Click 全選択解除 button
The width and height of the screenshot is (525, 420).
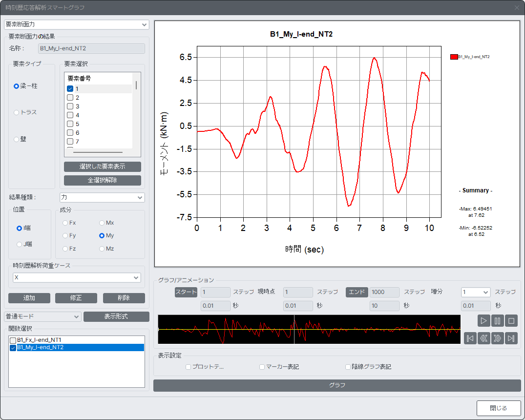coord(103,180)
